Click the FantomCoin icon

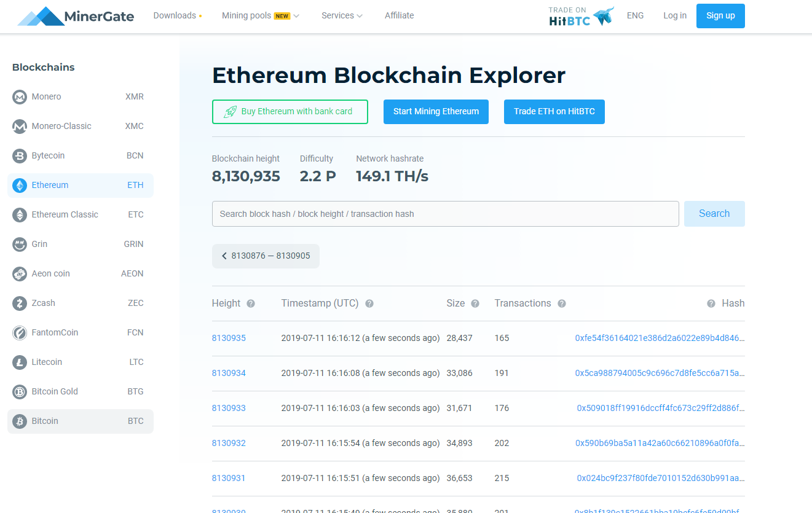[20, 333]
